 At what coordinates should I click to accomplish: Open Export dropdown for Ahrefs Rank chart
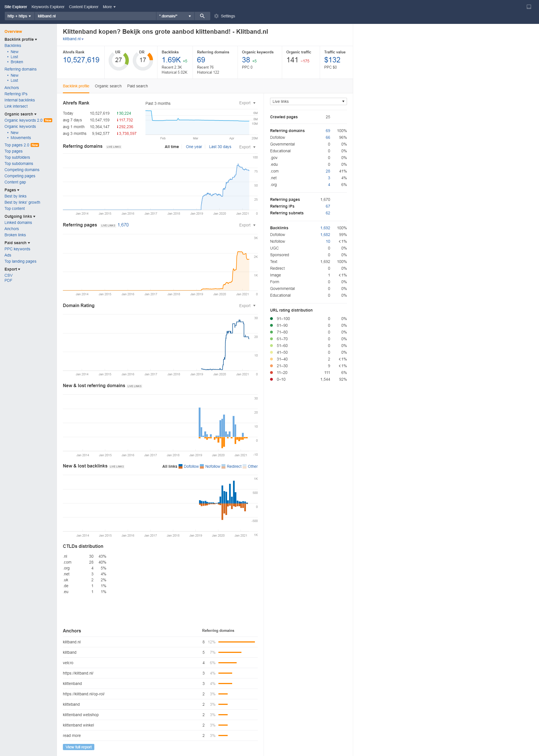(247, 103)
